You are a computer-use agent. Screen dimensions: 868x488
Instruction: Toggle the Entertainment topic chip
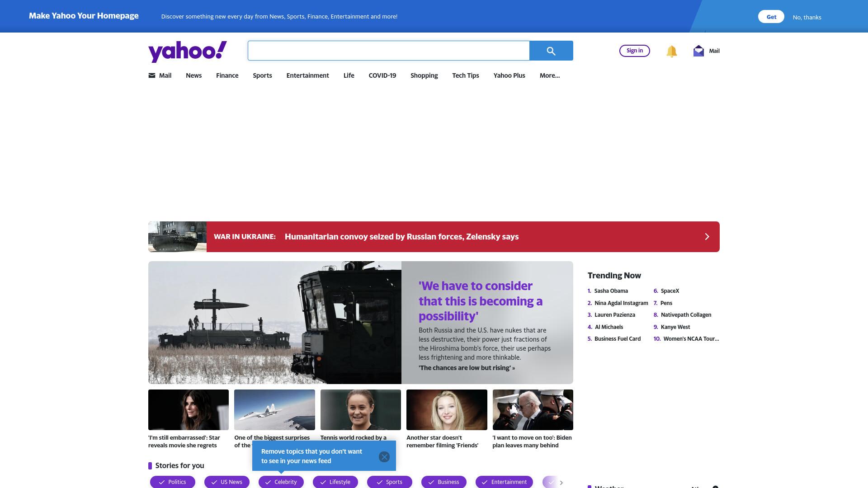pos(504,482)
